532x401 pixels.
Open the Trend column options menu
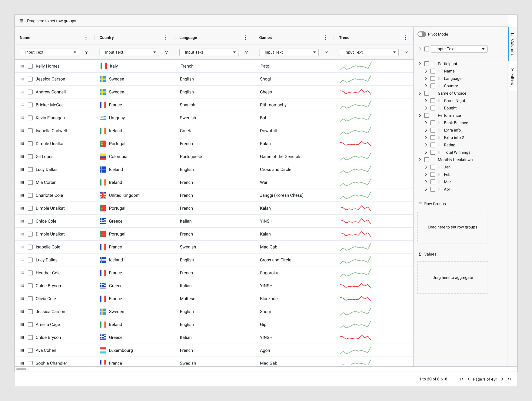pyautogui.click(x=405, y=37)
